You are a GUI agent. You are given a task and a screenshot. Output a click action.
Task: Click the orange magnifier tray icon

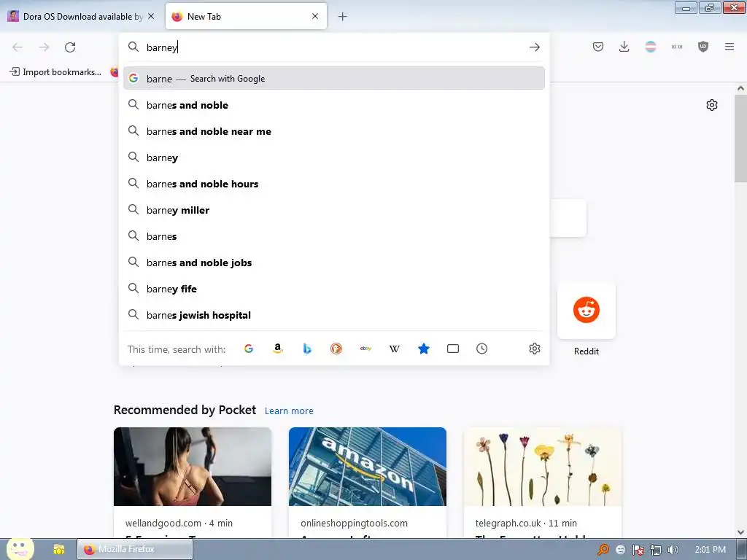603,550
